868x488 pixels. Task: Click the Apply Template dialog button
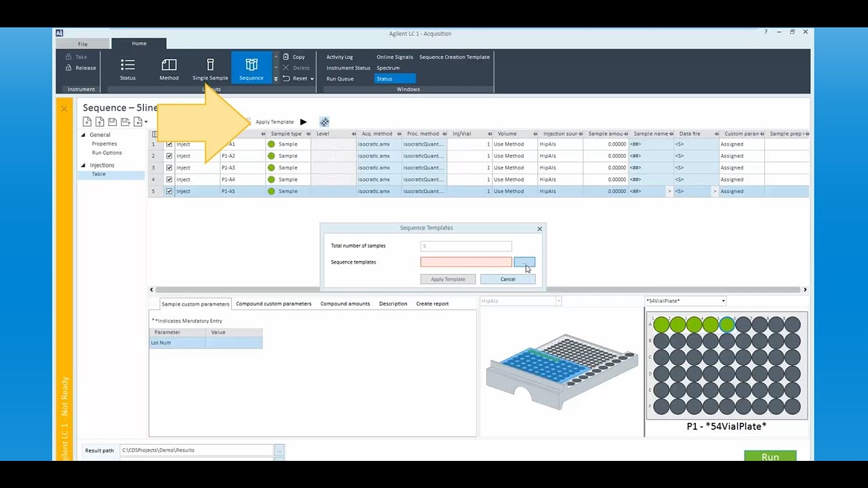(448, 279)
